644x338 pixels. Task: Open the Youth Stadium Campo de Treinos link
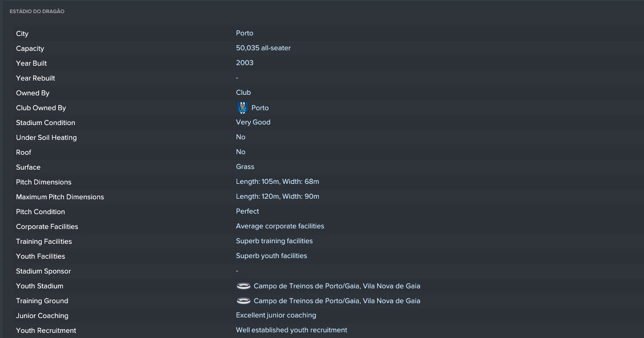[x=337, y=286]
